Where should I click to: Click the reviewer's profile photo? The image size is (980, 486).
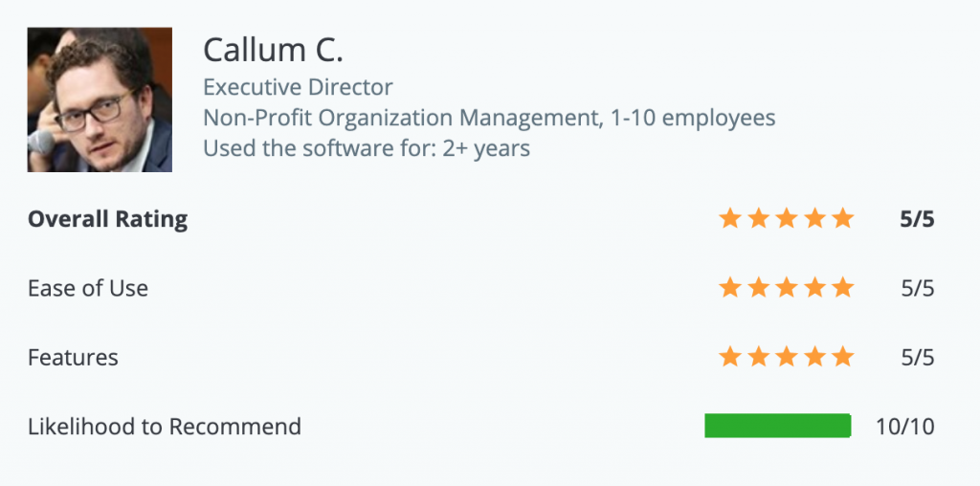click(100, 99)
